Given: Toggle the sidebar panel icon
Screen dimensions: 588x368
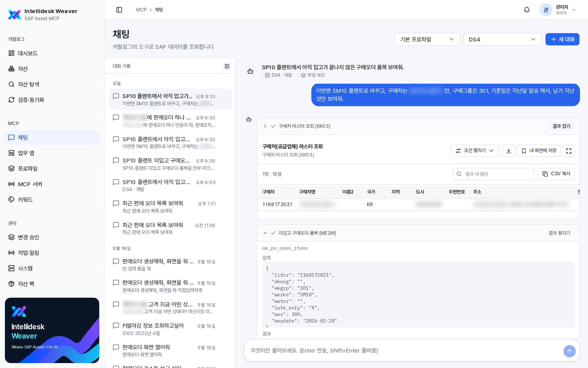Looking at the screenshot, I should [119, 10].
